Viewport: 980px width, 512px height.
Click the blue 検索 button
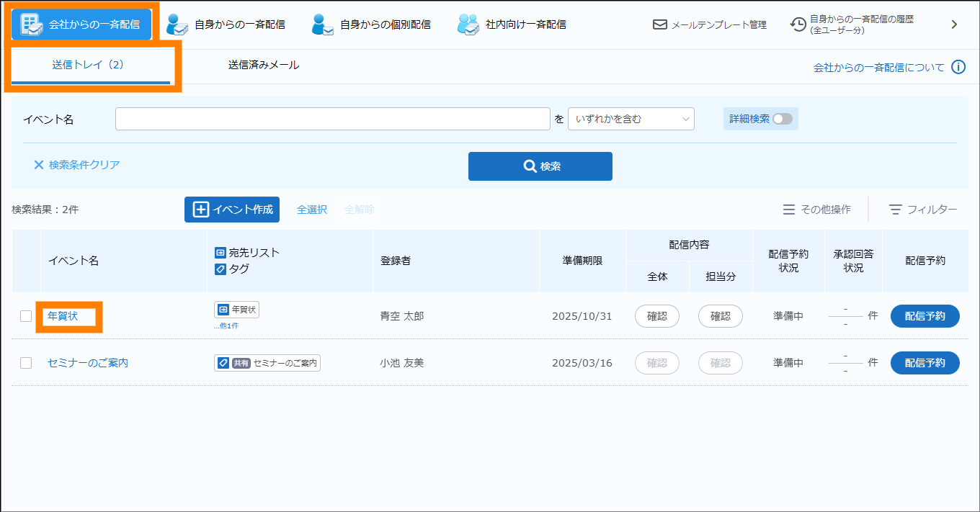[540, 166]
